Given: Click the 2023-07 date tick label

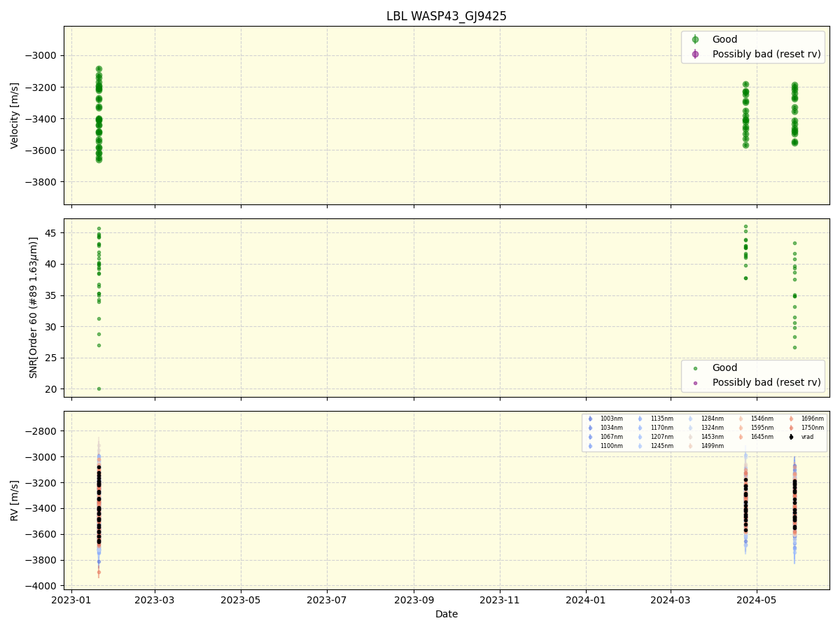Looking at the screenshot, I should [x=327, y=600].
